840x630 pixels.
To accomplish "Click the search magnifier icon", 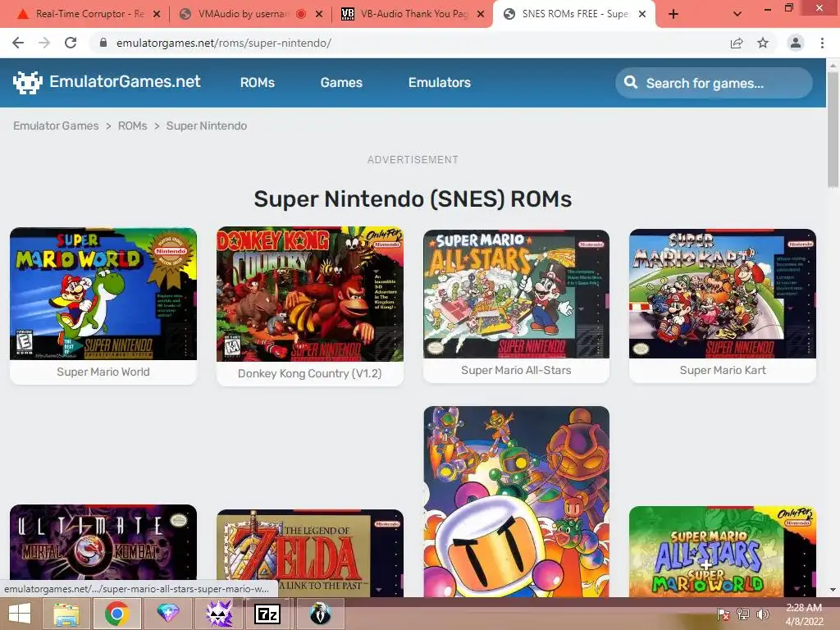I will [631, 83].
